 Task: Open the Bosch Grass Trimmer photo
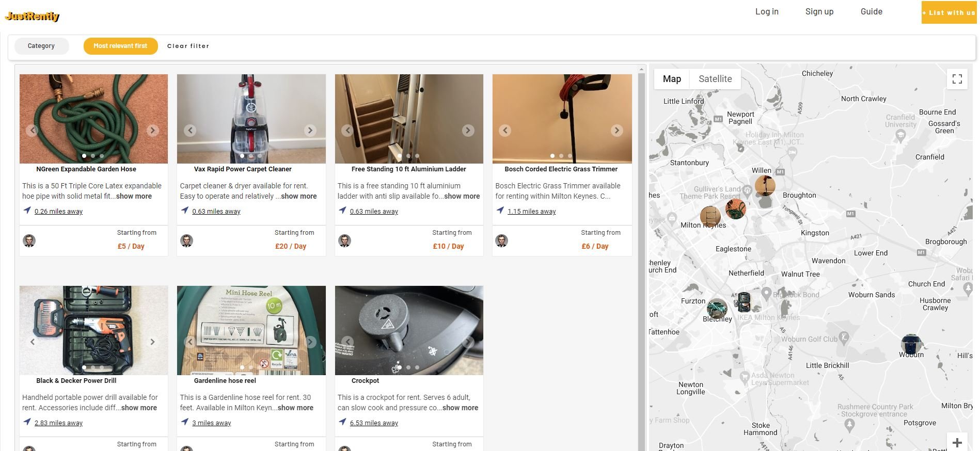pyautogui.click(x=562, y=119)
